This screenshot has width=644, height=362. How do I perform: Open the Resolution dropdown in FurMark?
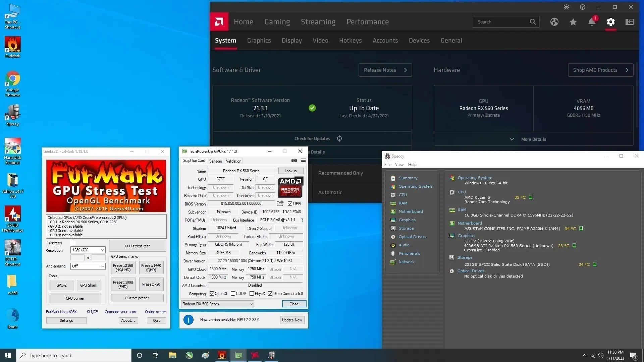[x=88, y=250]
